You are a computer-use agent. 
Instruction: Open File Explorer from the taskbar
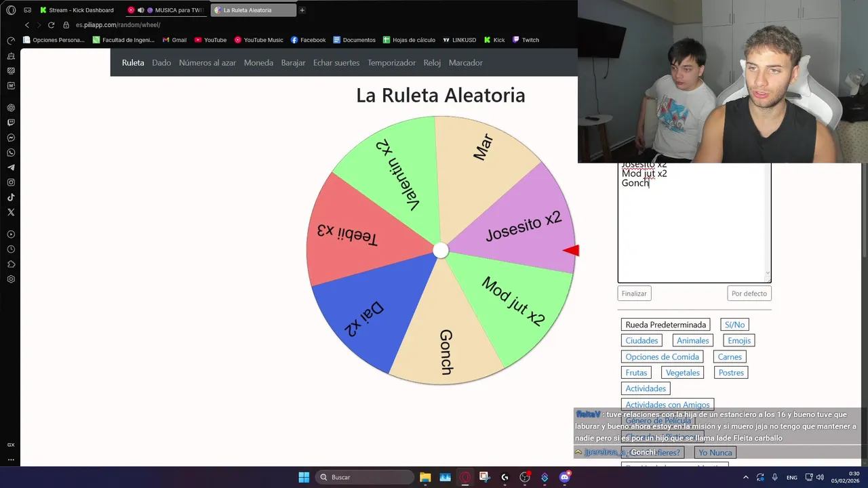coord(425,477)
